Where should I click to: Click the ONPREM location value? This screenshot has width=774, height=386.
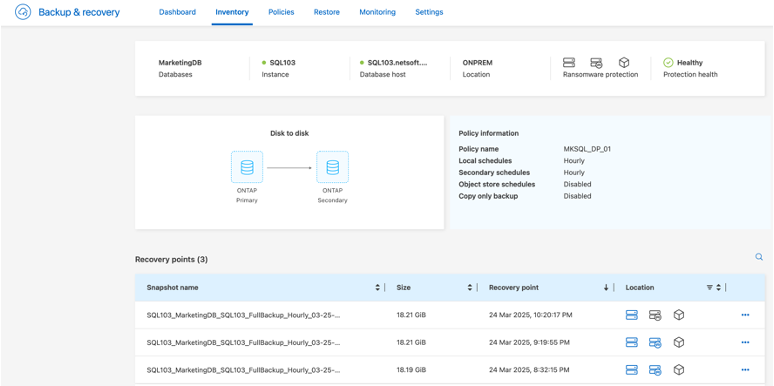pyautogui.click(x=477, y=63)
